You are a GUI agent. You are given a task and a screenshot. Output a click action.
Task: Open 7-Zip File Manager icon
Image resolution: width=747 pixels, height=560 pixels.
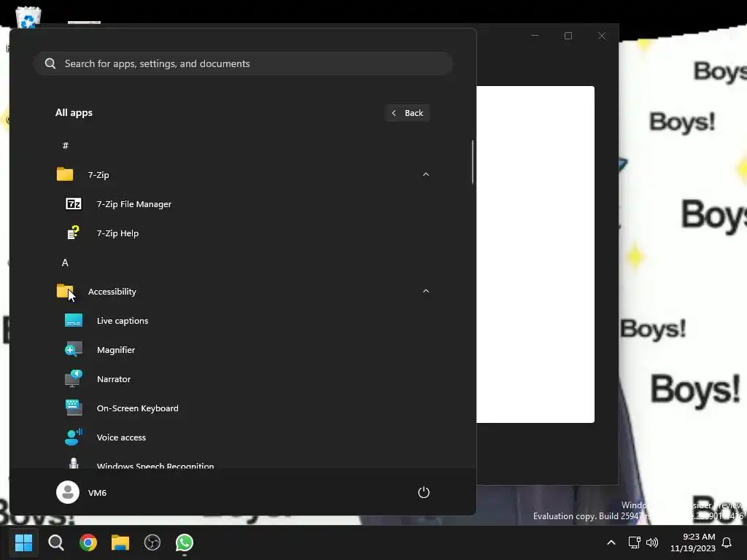point(74,204)
